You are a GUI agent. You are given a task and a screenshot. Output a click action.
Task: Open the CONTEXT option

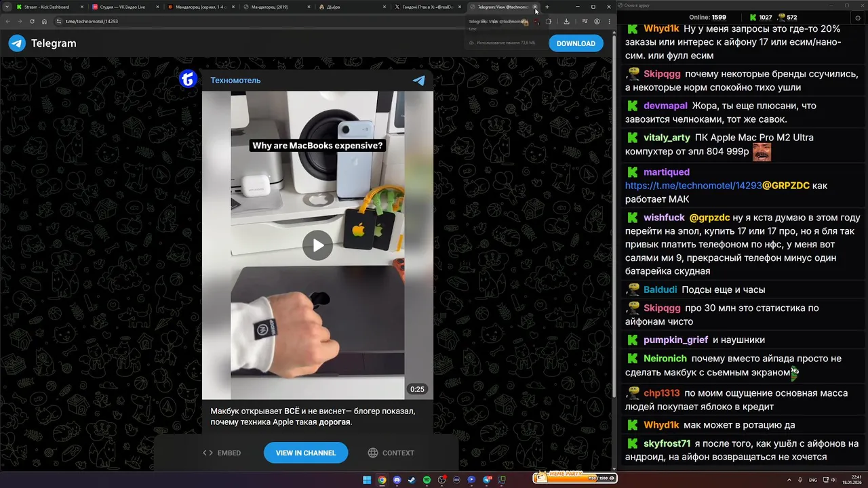coord(391,453)
